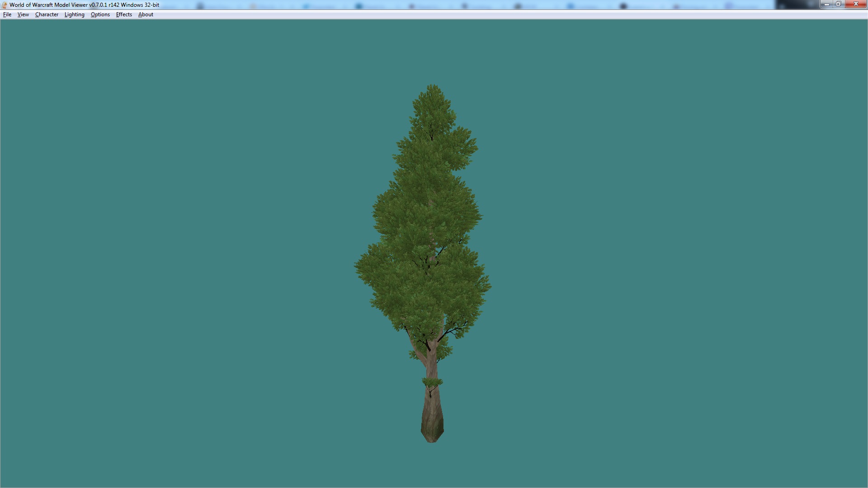The height and width of the screenshot is (488, 868).
Task: Restore down the Model Viewer window
Action: coord(839,4)
